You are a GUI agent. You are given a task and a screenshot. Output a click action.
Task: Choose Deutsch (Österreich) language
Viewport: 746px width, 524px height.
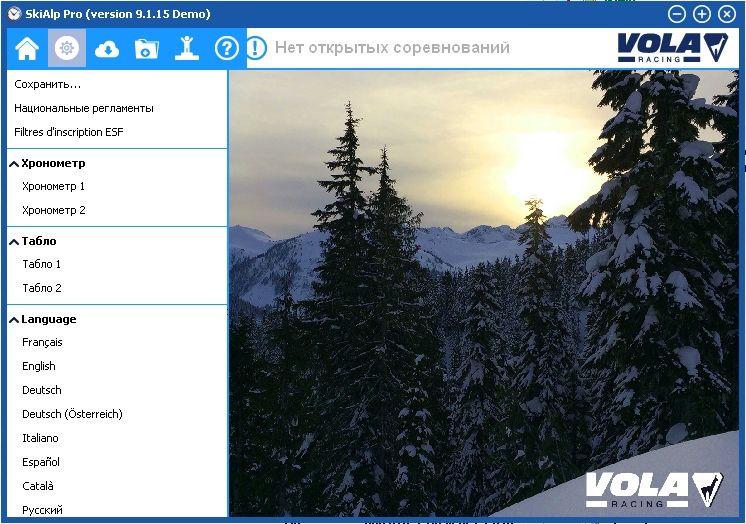tap(72, 415)
